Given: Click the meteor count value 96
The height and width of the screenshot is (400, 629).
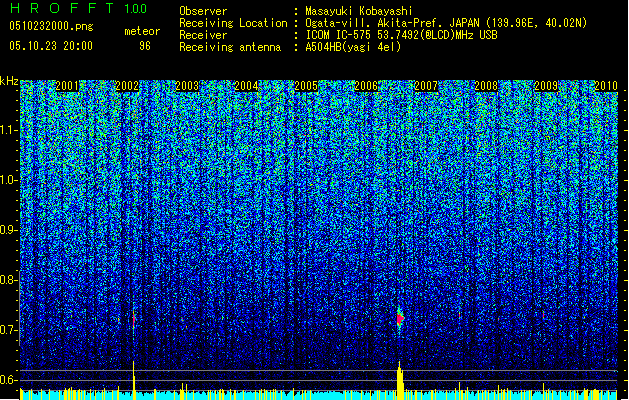Looking at the screenshot, I should pos(145,46).
